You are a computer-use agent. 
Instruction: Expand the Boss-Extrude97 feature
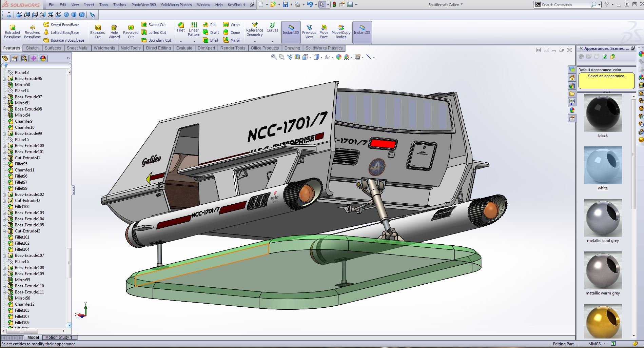tap(4, 97)
